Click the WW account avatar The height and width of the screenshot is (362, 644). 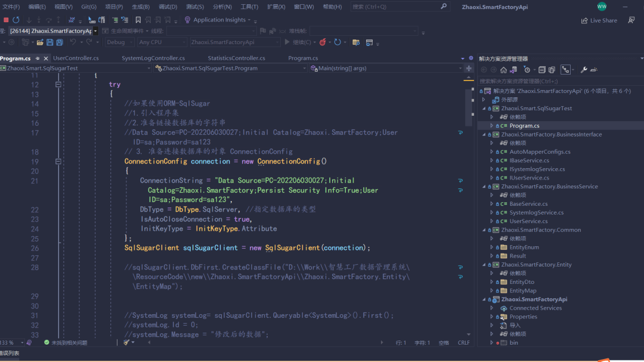pos(602,6)
